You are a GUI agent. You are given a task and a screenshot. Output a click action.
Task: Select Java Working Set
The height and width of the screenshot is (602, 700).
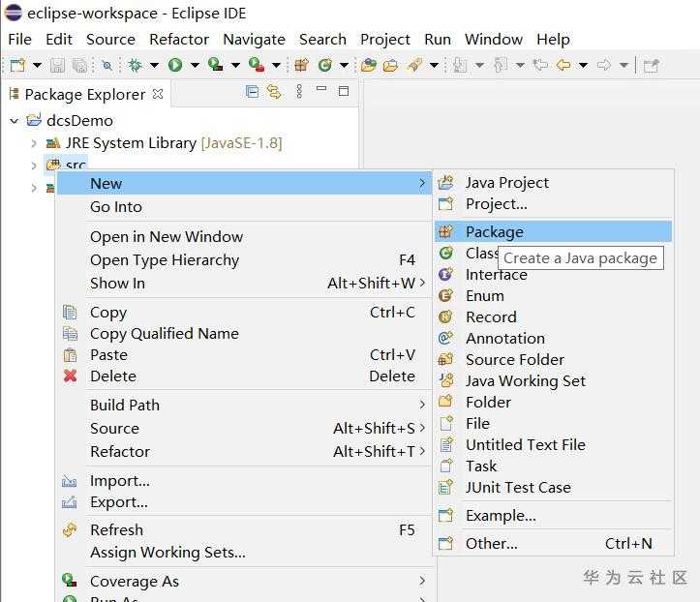pyautogui.click(x=554, y=381)
